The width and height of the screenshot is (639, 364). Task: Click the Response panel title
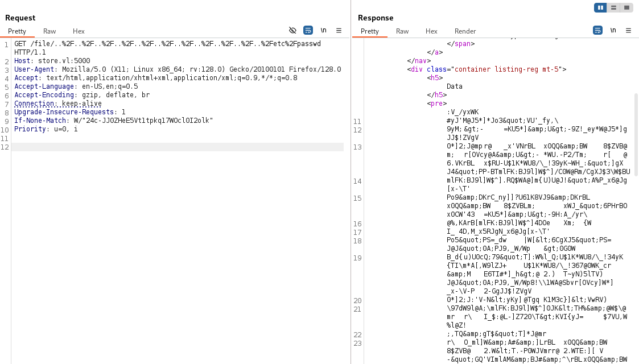[376, 18]
